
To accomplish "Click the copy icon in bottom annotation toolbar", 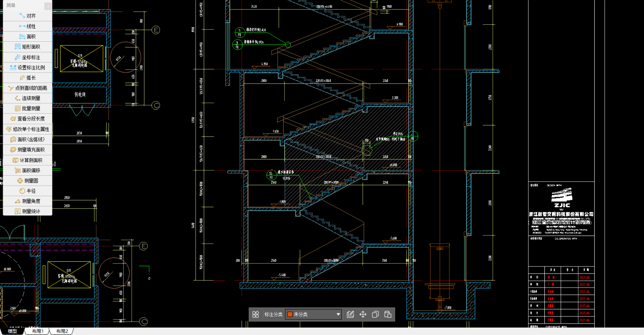I will [375, 314].
